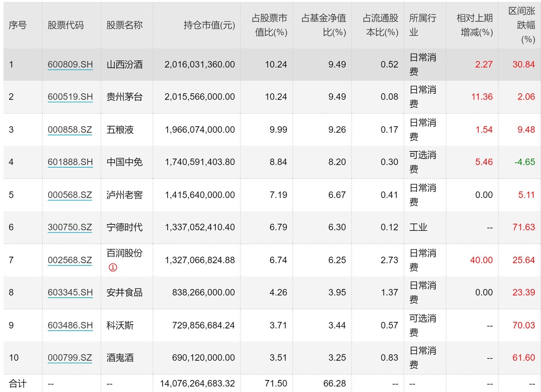Click increase value 11.36 for 贵州茅台
Screen dimensions: 541x392
(x=482, y=97)
